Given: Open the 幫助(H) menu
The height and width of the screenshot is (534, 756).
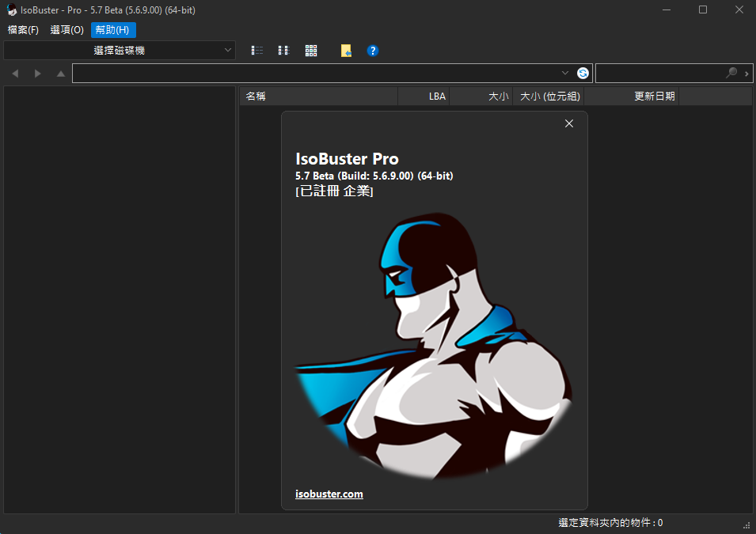Looking at the screenshot, I should 113,30.
